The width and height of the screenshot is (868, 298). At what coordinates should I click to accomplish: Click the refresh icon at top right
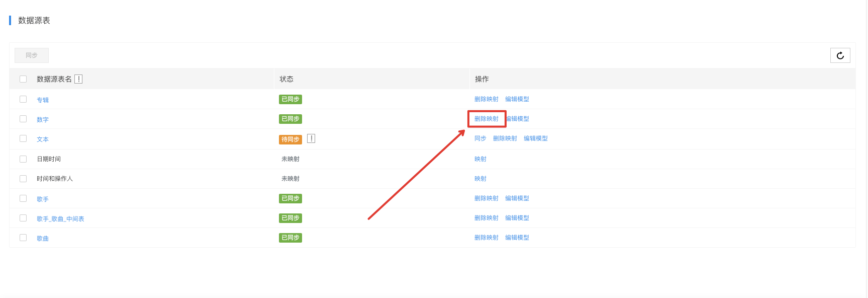[840, 55]
